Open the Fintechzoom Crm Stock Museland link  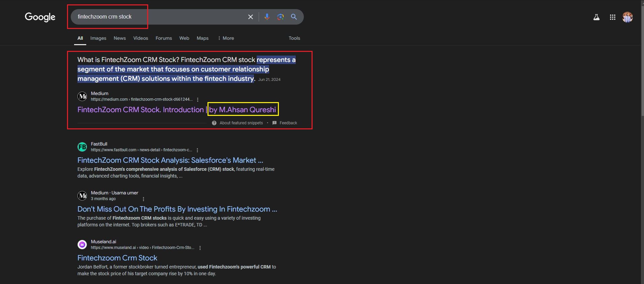coord(117,258)
